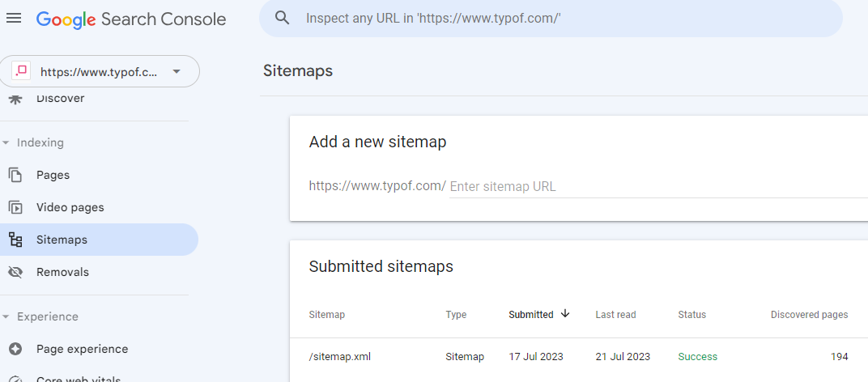868x382 pixels.
Task: Click the Discovered pages column header
Action: [810, 315]
